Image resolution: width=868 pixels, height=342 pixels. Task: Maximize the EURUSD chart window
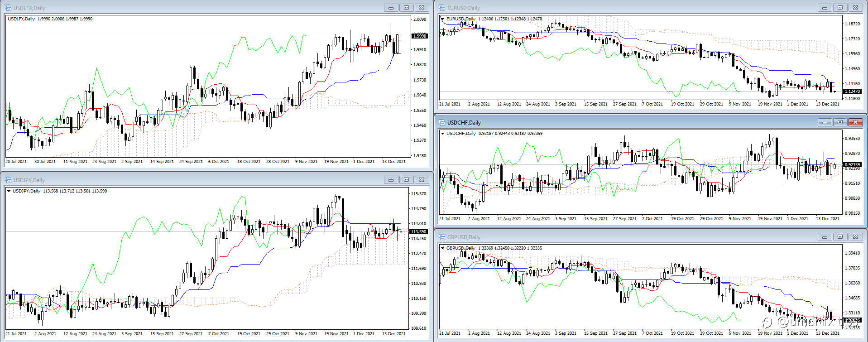(840, 8)
